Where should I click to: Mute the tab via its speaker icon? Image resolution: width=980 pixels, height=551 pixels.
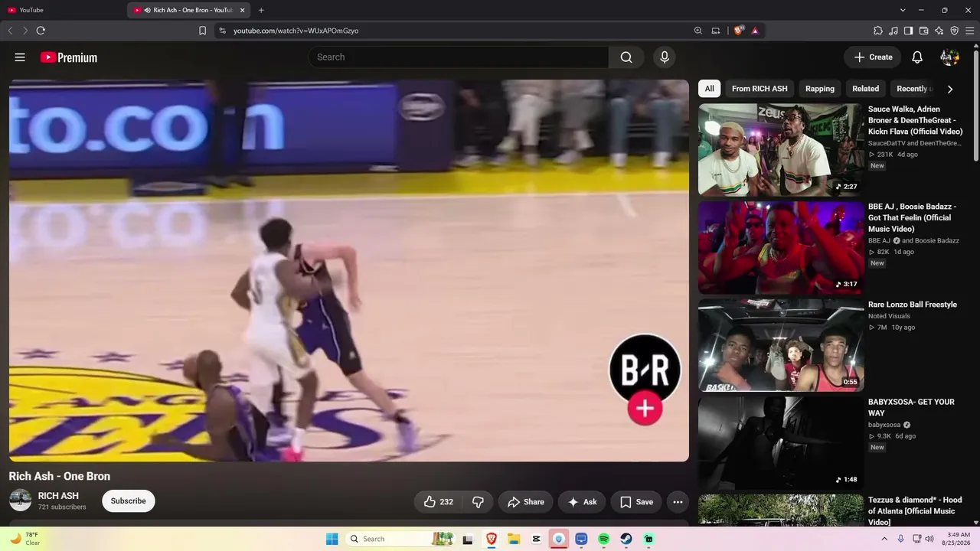[147, 10]
